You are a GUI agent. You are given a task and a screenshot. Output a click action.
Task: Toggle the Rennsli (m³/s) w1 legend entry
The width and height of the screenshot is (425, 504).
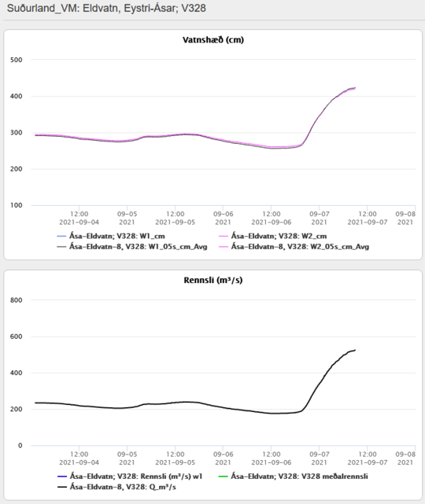tap(130, 476)
